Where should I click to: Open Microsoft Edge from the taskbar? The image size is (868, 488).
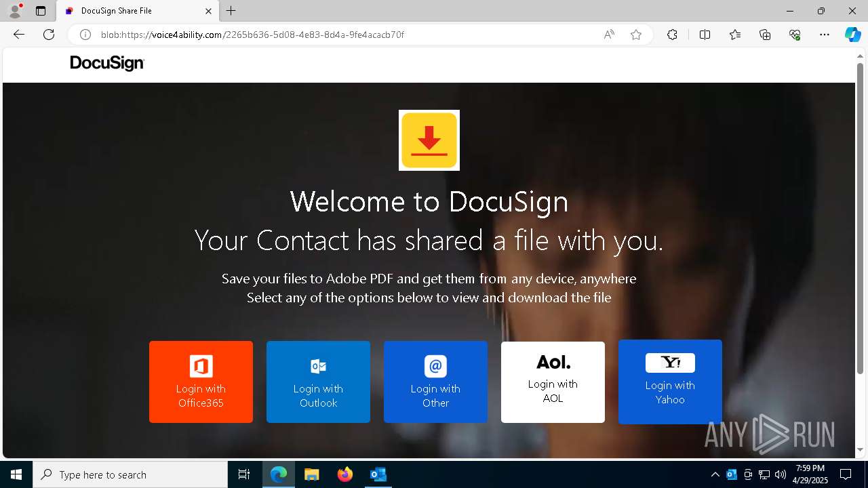pos(279,474)
